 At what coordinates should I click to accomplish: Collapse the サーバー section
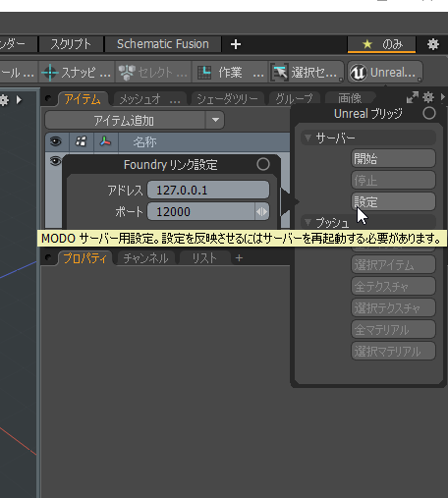point(308,138)
